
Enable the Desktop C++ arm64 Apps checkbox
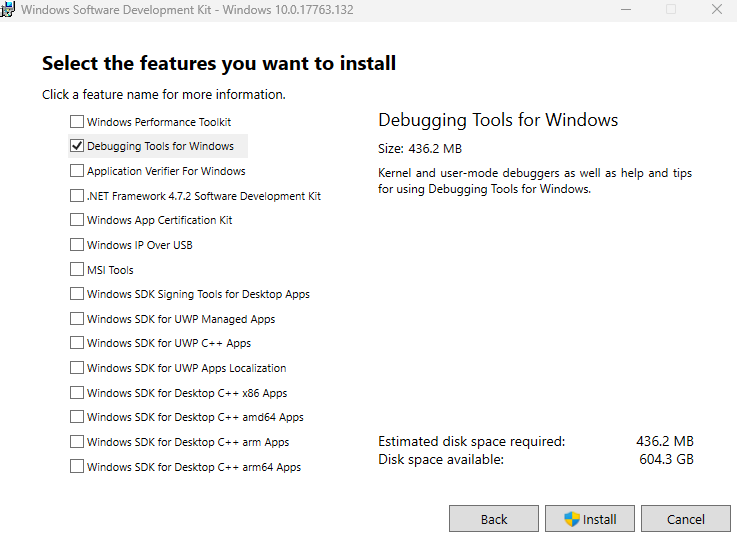coord(77,466)
